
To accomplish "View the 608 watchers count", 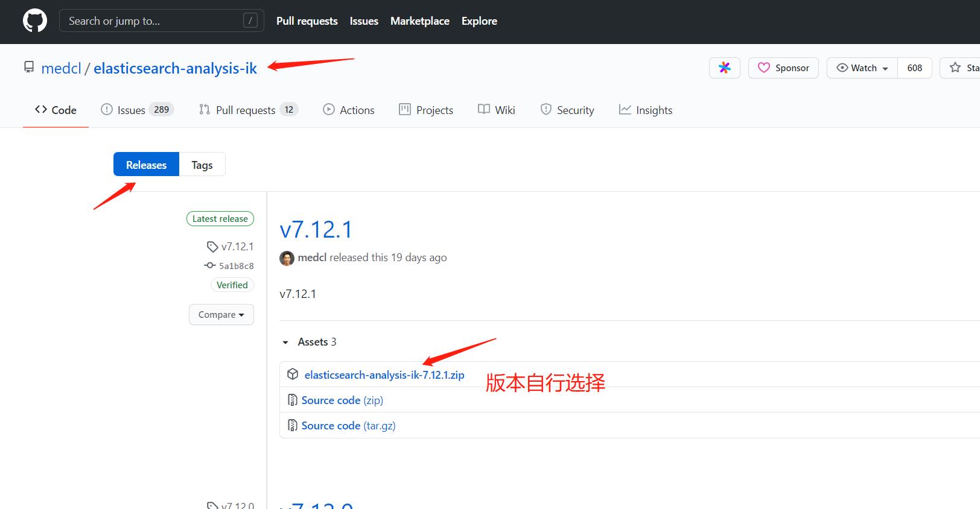I will (914, 68).
